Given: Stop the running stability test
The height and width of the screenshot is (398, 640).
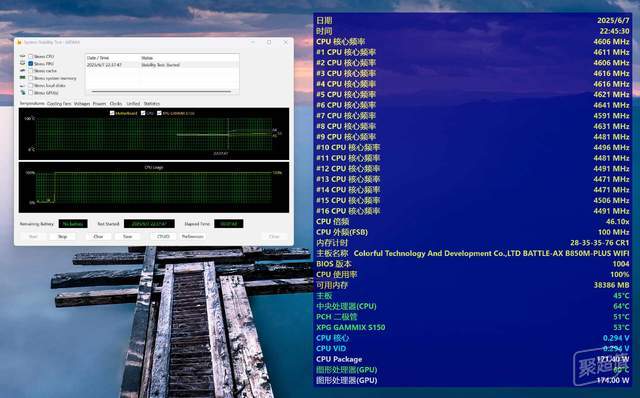Looking at the screenshot, I should (x=62, y=237).
